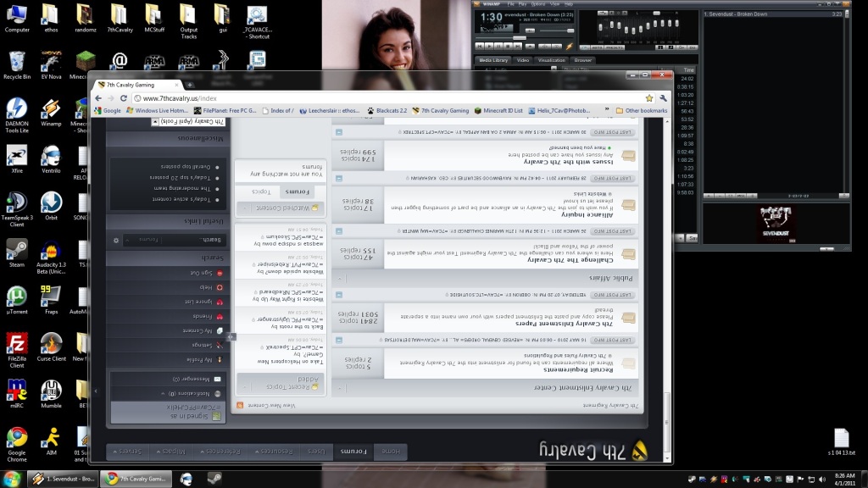This screenshot has height=488, width=868.
Task: Select Sevendust - Broken Down playlist entry
Action: [763, 14]
